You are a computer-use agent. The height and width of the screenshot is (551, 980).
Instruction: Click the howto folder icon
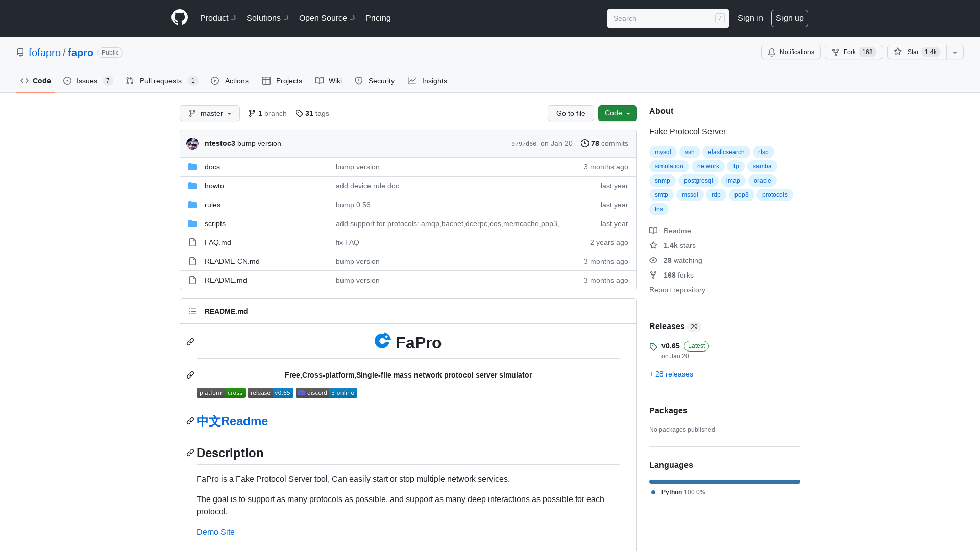(x=192, y=186)
